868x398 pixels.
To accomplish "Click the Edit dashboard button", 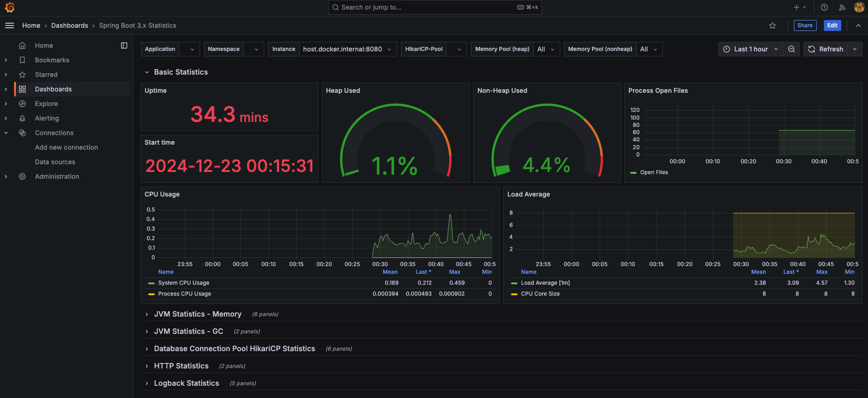I will click(832, 25).
